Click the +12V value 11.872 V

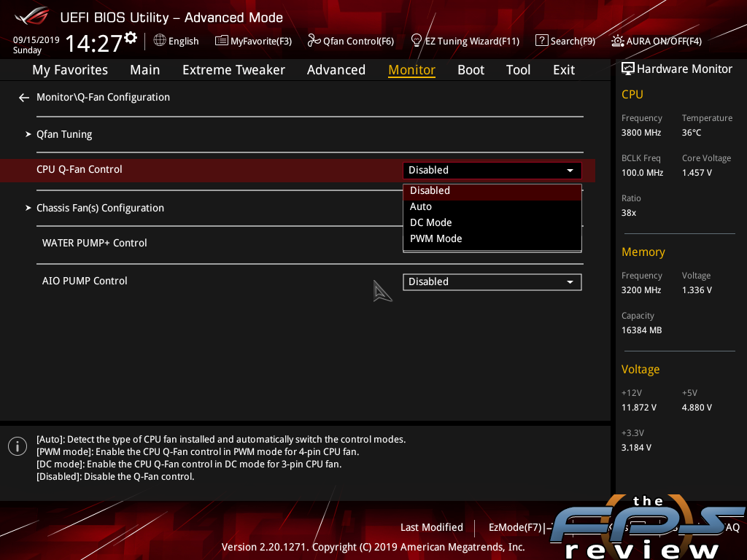pyautogui.click(x=639, y=408)
